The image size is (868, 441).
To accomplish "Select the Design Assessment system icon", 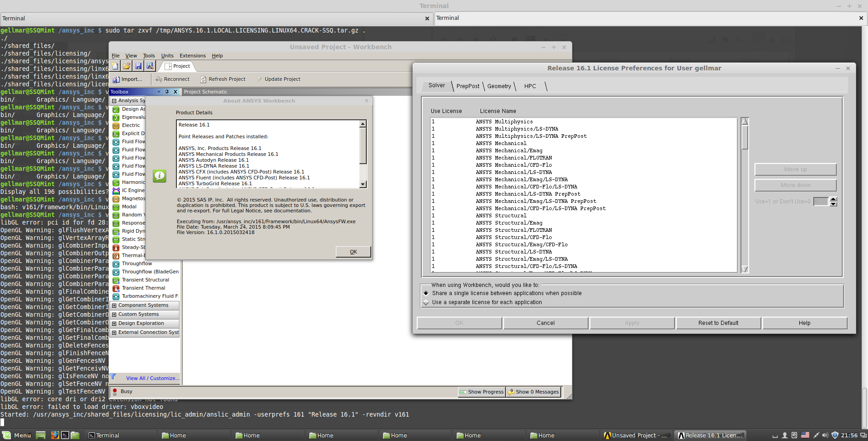I will pos(116,109).
